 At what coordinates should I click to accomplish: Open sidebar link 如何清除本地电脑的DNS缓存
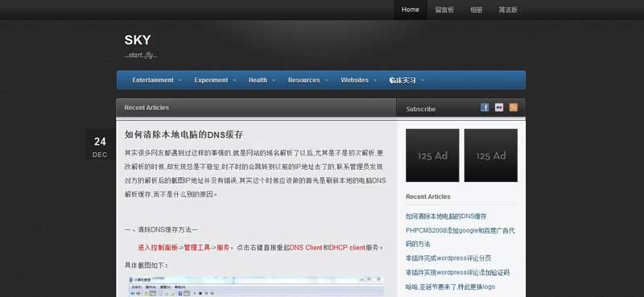[446, 216]
